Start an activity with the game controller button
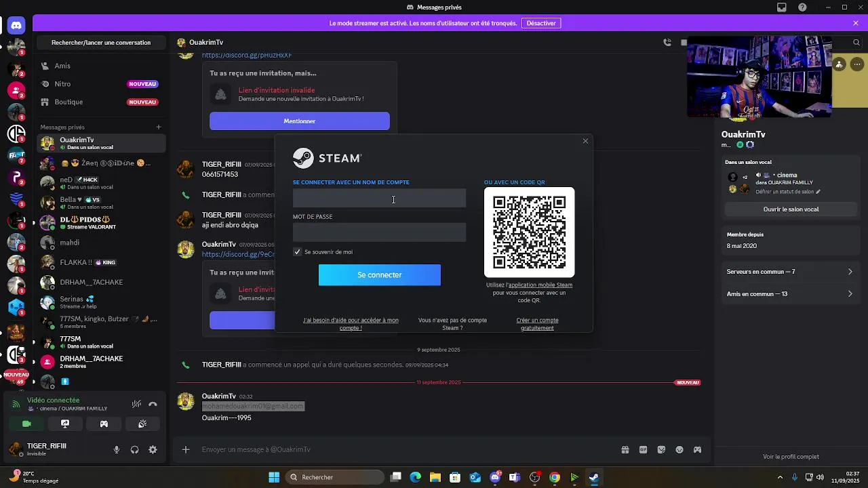 (x=104, y=424)
